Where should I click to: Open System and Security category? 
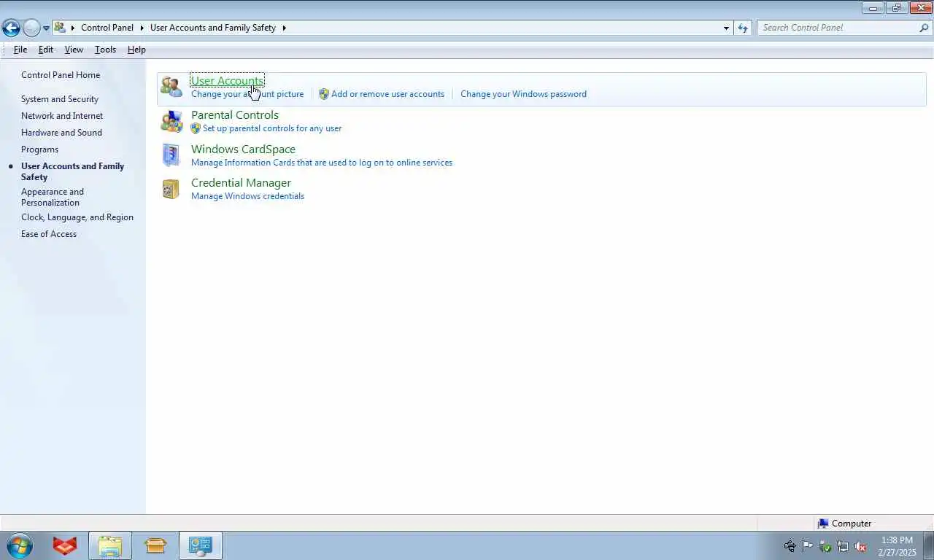60,99
